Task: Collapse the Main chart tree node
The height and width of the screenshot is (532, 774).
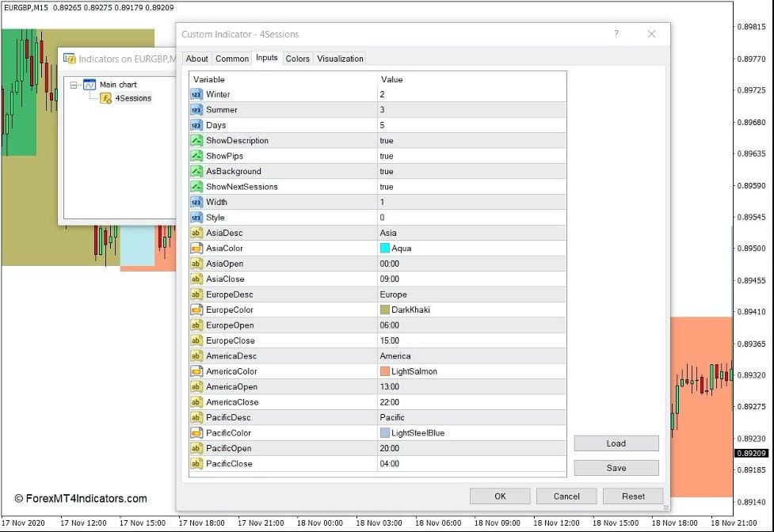Action: [x=73, y=85]
